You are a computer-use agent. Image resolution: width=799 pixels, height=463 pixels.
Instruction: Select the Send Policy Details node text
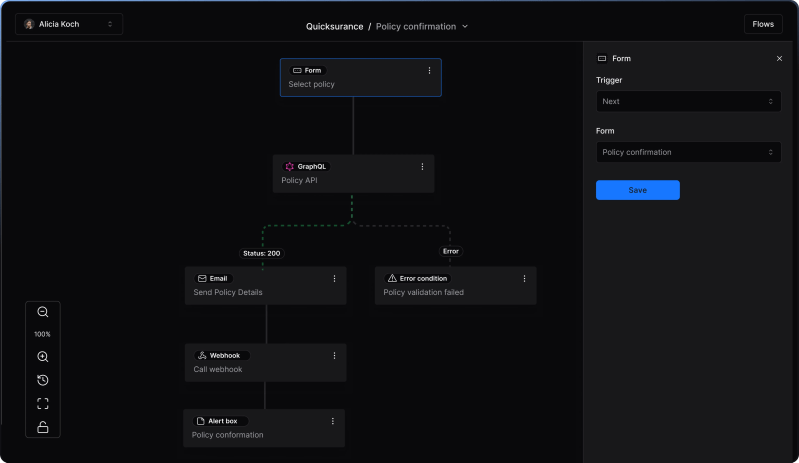(x=228, y=292)
